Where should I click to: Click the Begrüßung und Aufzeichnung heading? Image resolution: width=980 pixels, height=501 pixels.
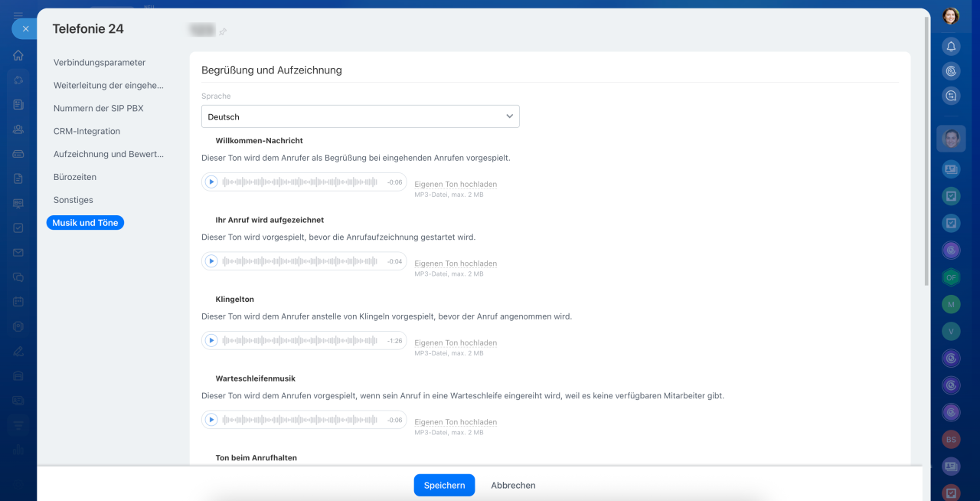pos(272,70)
